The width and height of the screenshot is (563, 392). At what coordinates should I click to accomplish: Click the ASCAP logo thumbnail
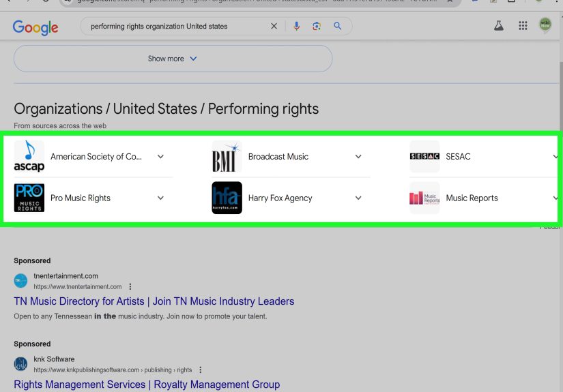29,156
